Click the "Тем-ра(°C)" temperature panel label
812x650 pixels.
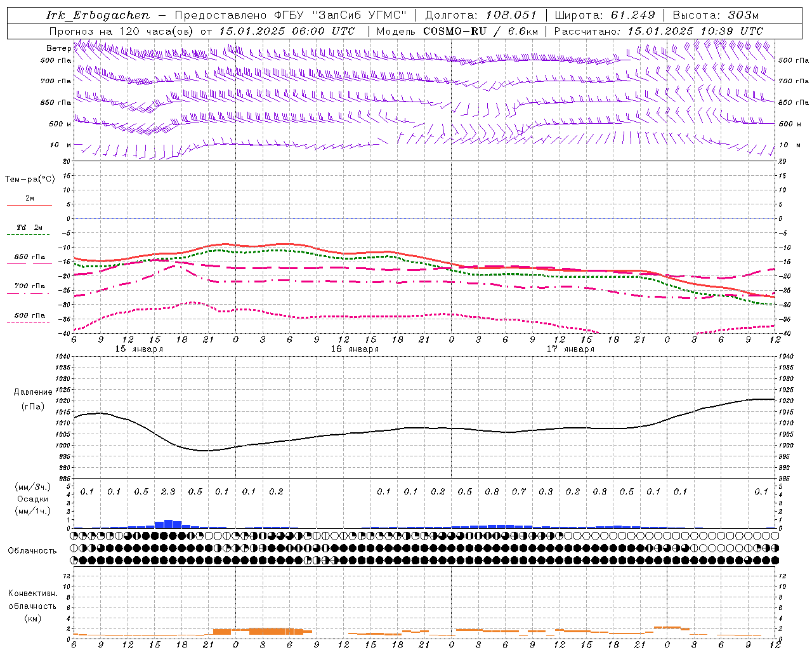point(30,179)
